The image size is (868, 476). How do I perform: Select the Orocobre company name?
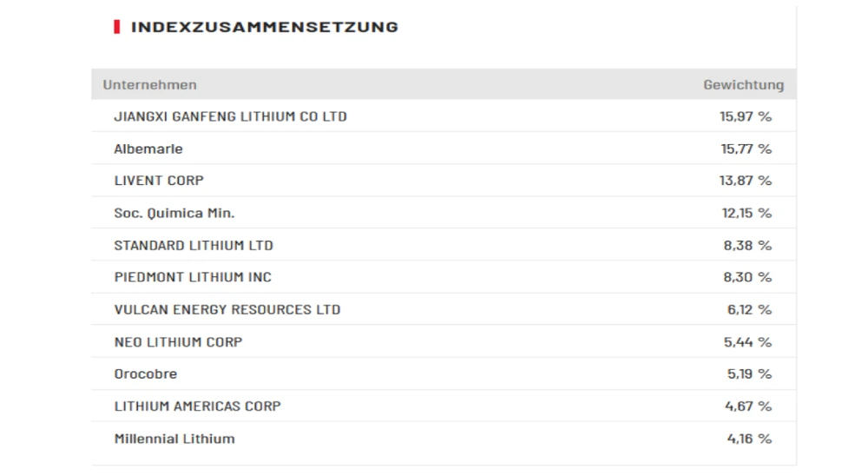[145, 374]
